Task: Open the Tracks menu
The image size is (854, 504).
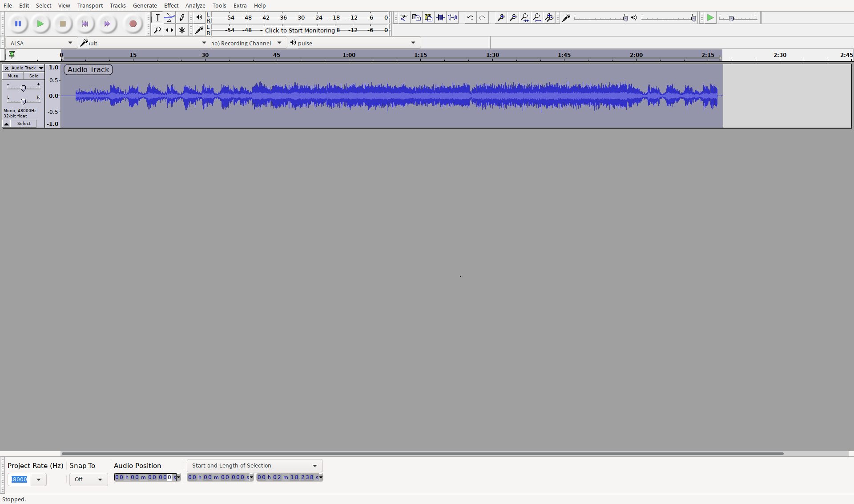Action: point(117,5)
